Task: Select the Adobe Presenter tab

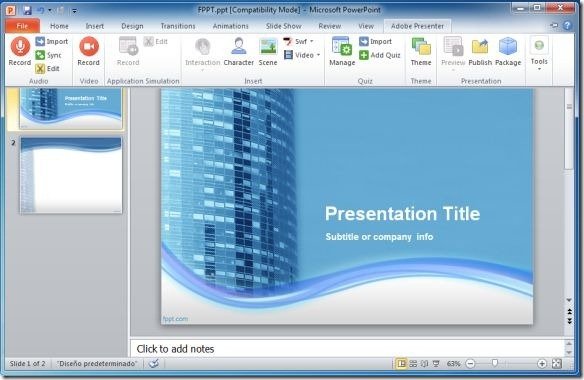Action: (x=418, y=26)
